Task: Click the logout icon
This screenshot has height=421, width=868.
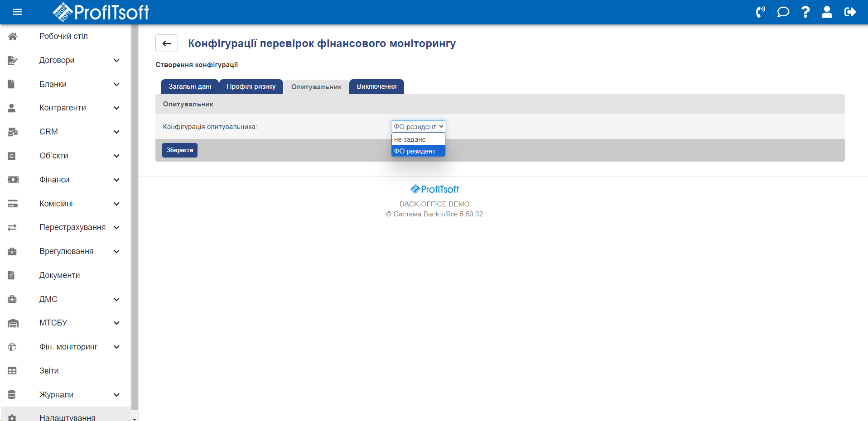Action: pyautogui.click(x=850, y=12)
